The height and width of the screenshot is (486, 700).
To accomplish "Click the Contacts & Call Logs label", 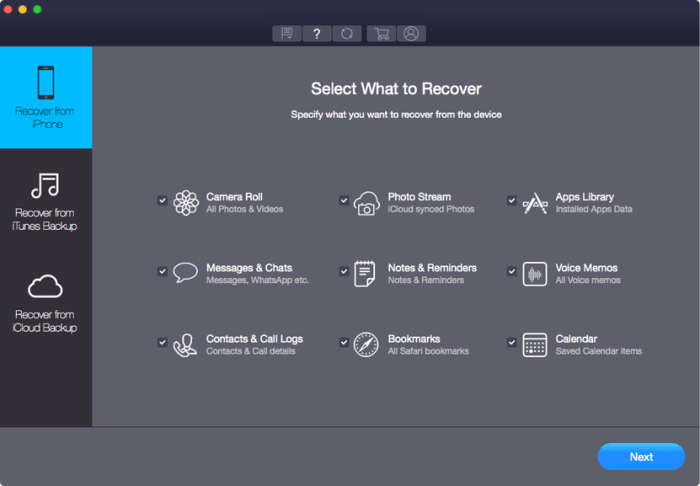I will [254, 339].
